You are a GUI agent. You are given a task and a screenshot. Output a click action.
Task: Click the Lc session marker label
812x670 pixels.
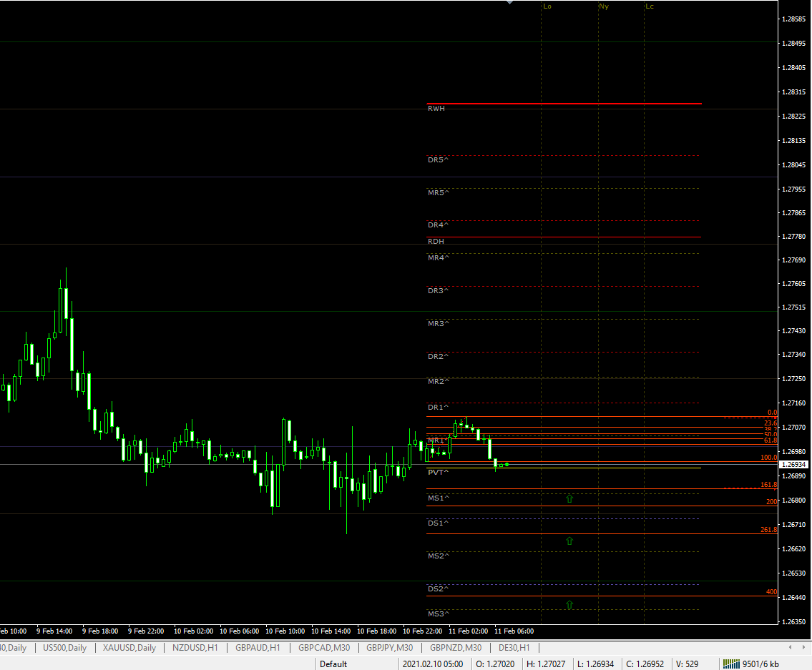(x=650, y=6)
